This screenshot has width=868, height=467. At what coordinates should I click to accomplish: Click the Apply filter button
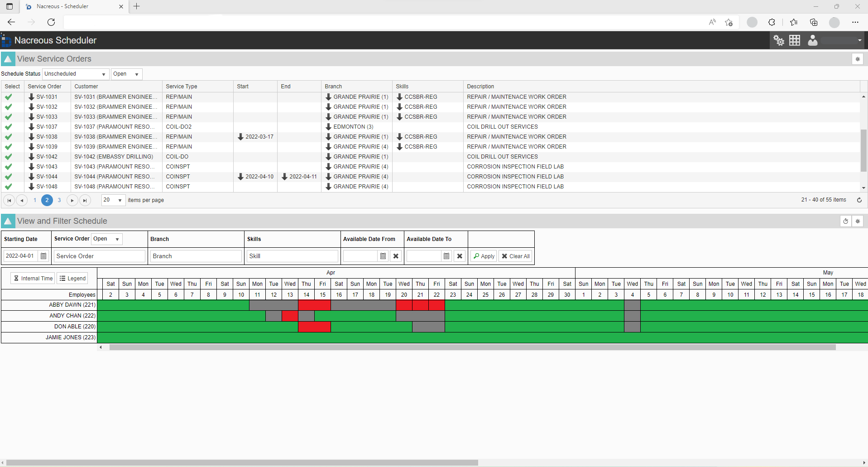pos(483,256)
